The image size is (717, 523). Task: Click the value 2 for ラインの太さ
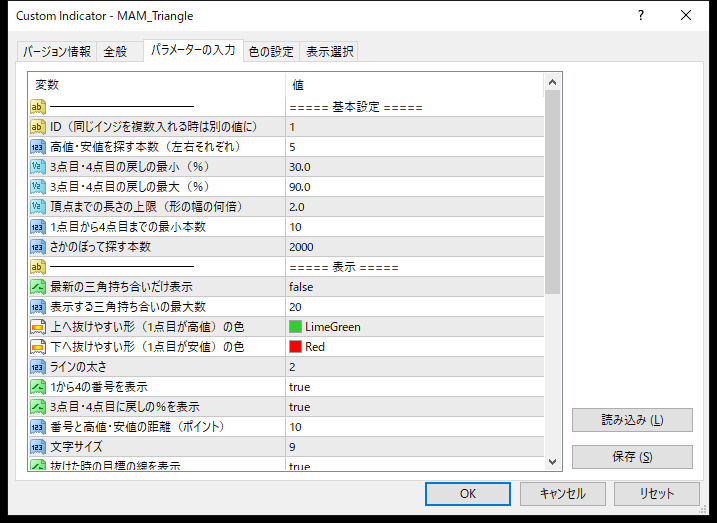coord(415,367)
